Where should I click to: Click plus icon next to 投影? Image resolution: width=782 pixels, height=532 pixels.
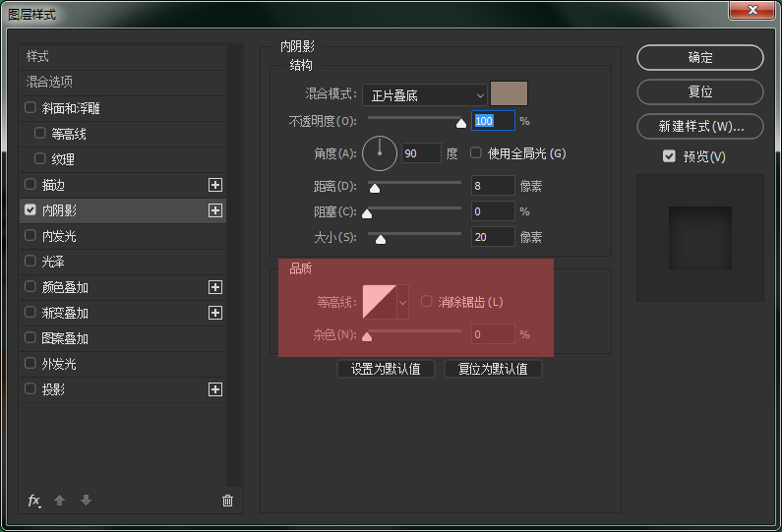click(215, 389)
